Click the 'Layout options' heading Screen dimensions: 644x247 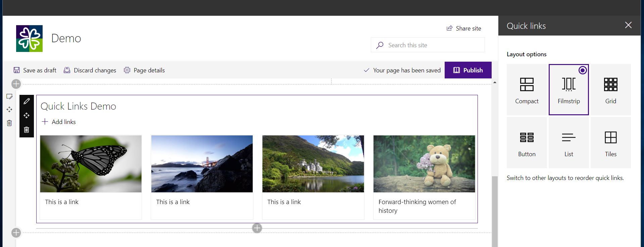527,54
